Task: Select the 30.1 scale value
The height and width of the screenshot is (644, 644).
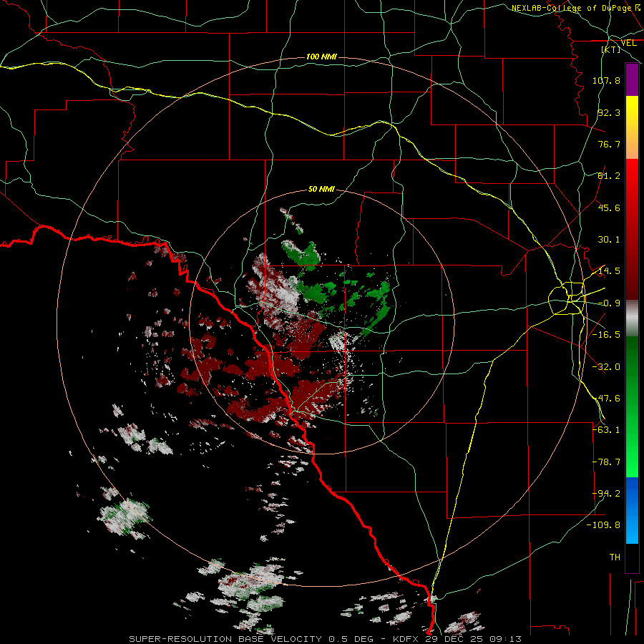Action: pos(609,240)
